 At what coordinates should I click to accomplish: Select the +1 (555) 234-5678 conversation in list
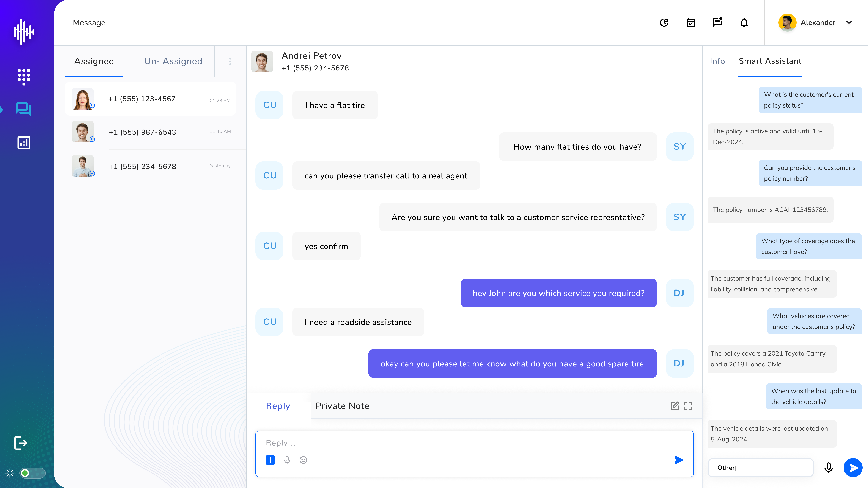pyautogui.click(x=151, y=166)
